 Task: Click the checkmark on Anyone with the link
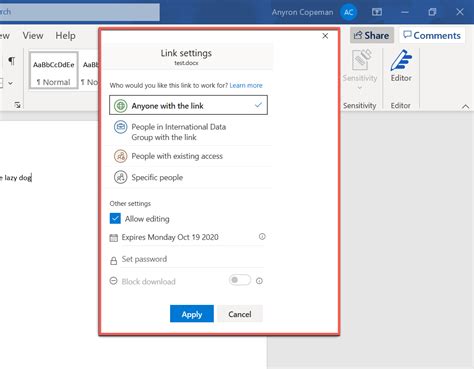258,105
